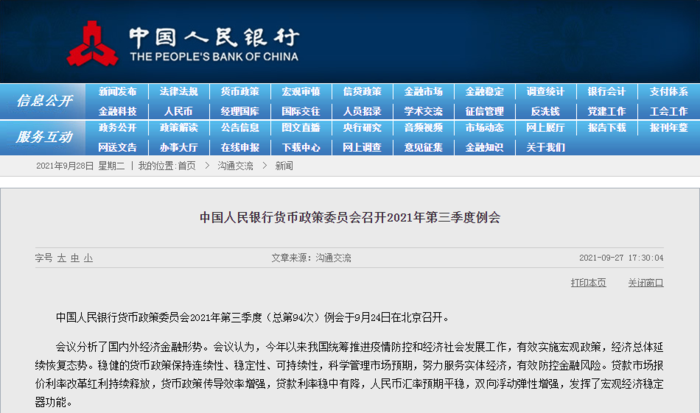The width and height of the screenshot is (700, 413).
Task: Select the 金融稳定 menu entry
Action: (x=484, y=92)
